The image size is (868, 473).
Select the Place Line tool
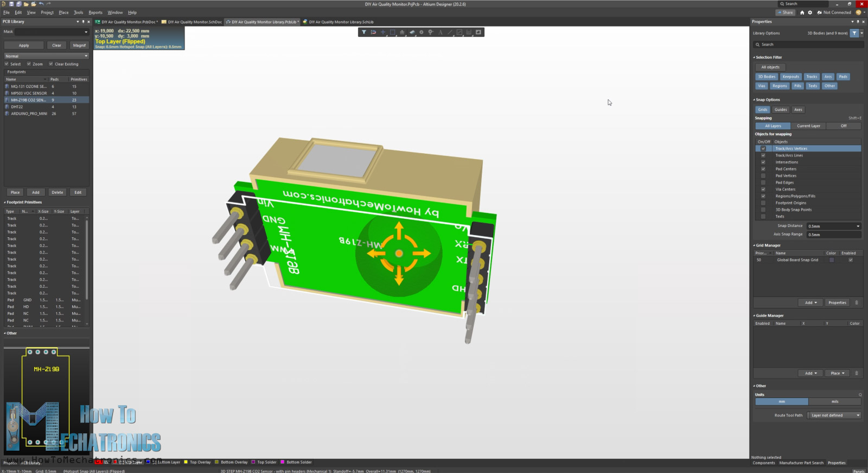point(450,33)
